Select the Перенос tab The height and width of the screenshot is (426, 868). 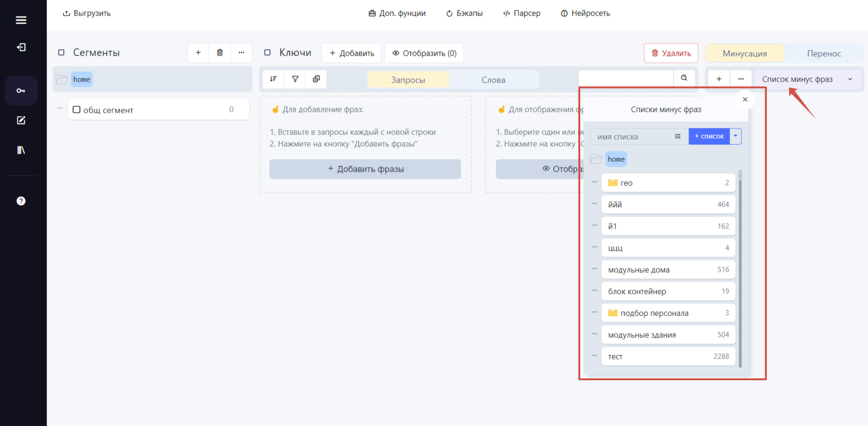click(x=824, y=53)
